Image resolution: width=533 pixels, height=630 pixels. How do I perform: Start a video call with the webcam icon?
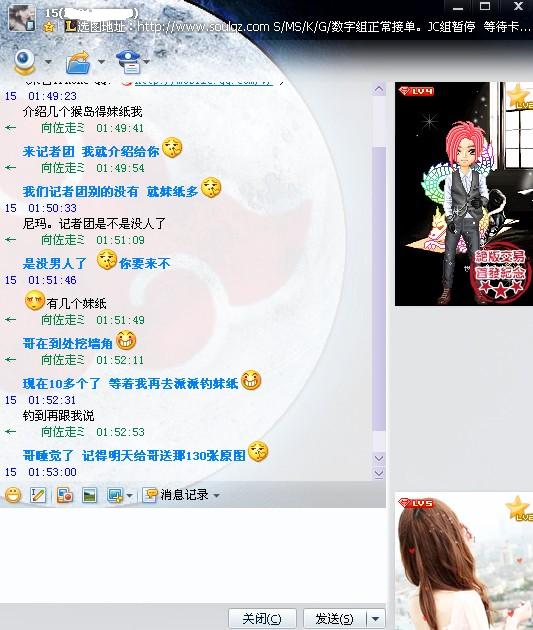pyautogui.click(x=24, y=61)
